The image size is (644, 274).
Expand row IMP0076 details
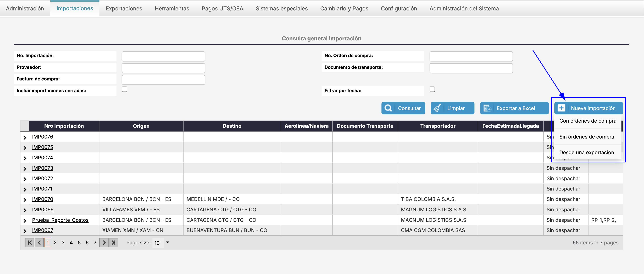coord(25,138)
